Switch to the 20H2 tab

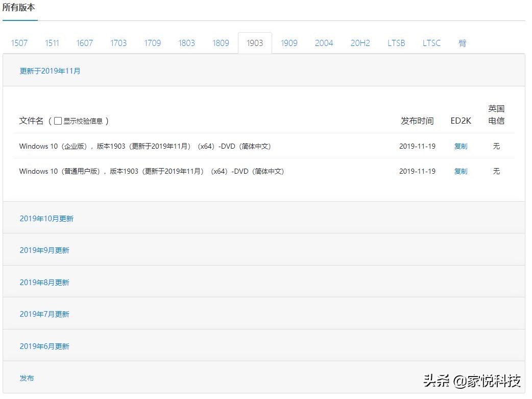coord(360,43)
